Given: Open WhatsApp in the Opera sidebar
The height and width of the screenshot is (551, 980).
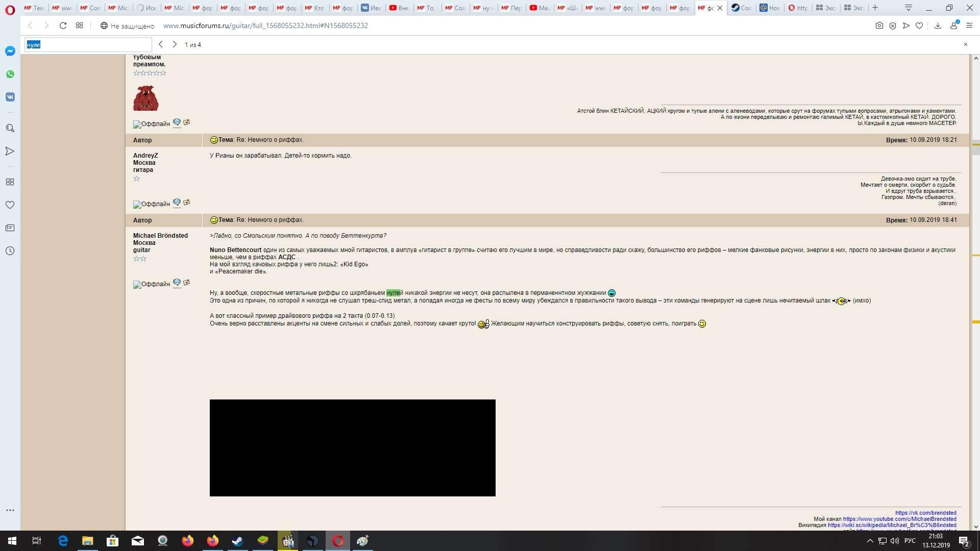Looking at the screenshot, I should (x=10, y=74).
